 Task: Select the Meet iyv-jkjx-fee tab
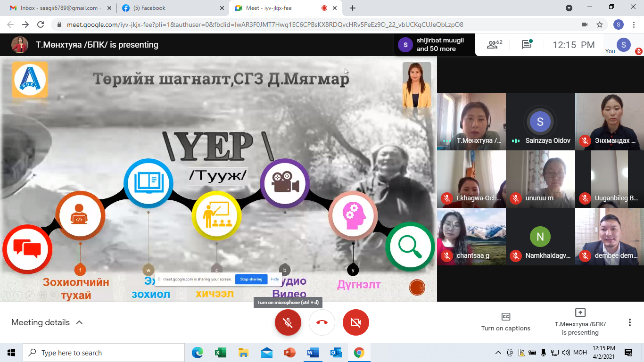tap(285, 8)
